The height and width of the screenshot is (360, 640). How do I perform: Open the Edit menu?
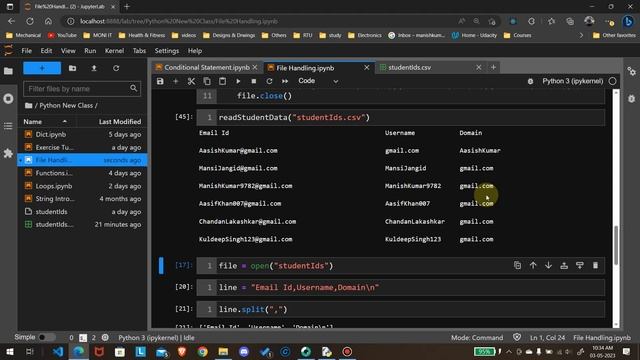pos(46,51)
